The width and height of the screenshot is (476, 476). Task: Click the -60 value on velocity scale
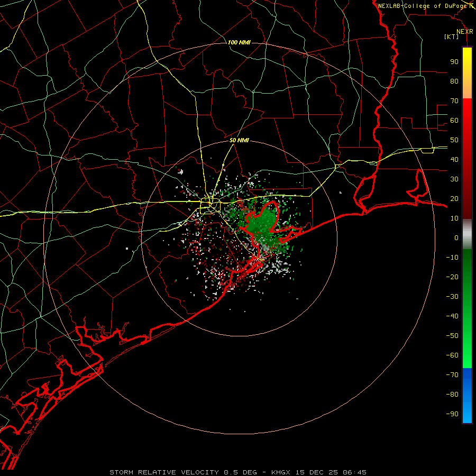(x=452, y=355)
